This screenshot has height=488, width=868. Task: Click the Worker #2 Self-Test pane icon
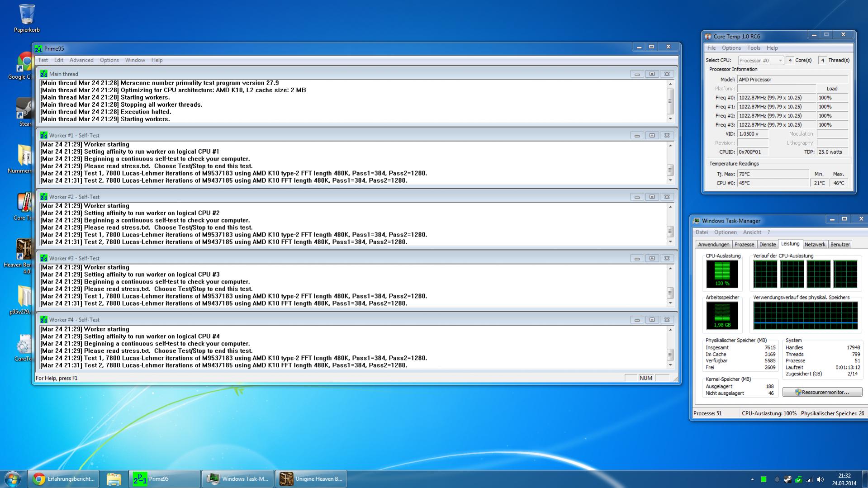pos(43,197)
